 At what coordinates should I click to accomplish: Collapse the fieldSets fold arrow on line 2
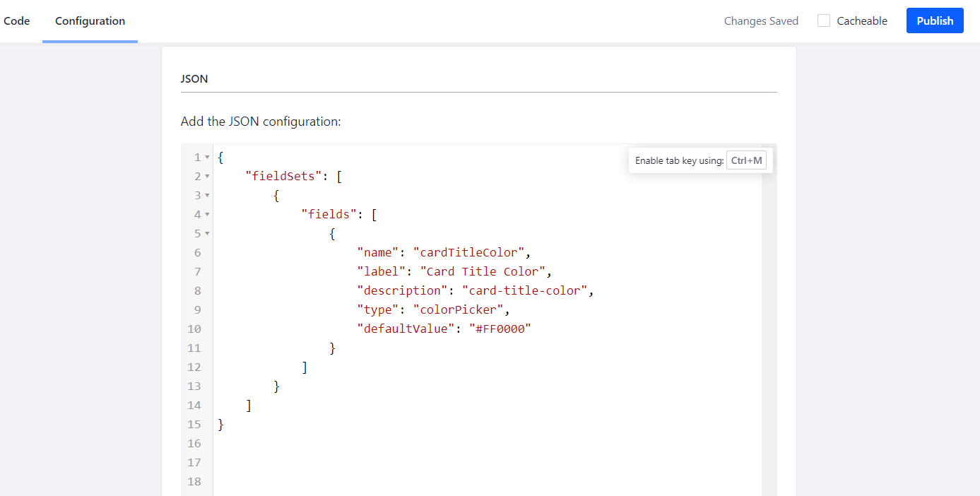(x=207, y=177)
